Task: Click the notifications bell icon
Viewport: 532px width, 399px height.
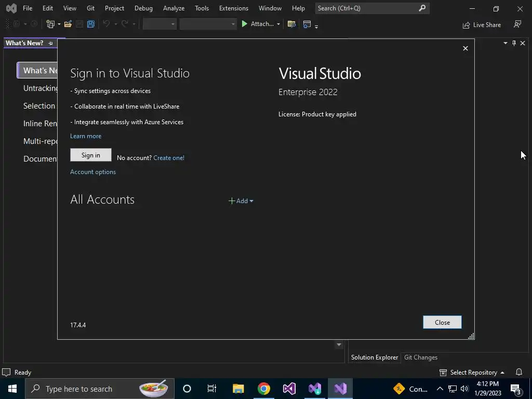Action: [519, 372]
